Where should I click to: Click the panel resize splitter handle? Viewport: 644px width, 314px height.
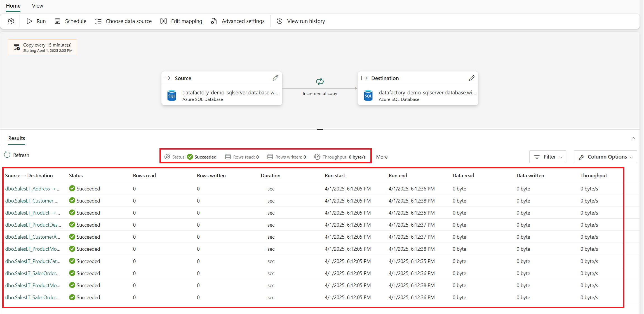pos(320,129)
